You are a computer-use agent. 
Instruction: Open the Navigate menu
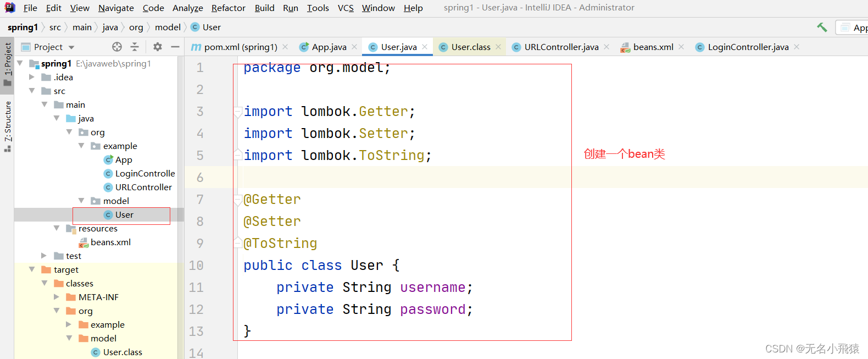pos(116,8)
